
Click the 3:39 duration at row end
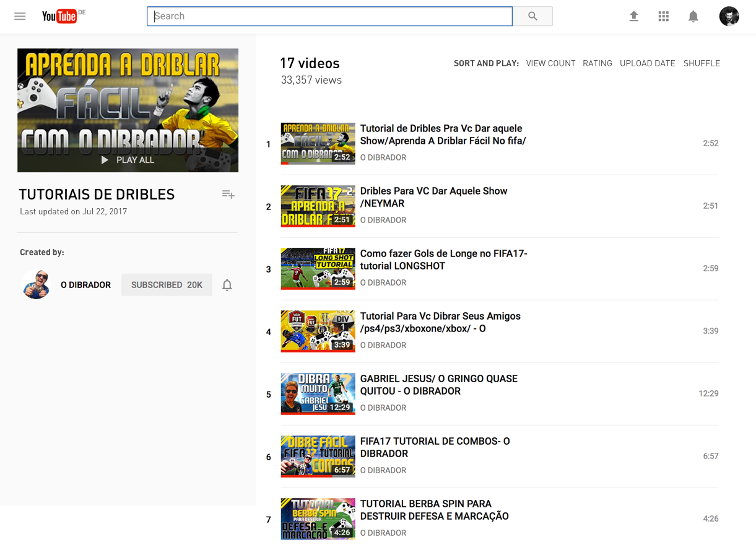click(x=711, y=331)
